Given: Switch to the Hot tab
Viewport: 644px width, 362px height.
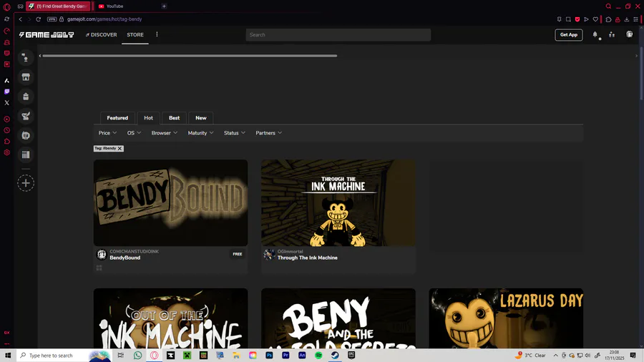Looking at the screenshot, I should click(x=148, y=118).
